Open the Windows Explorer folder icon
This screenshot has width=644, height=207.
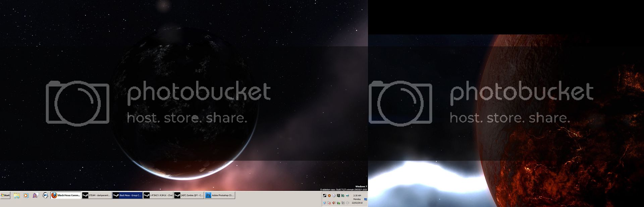pos(17,195)
